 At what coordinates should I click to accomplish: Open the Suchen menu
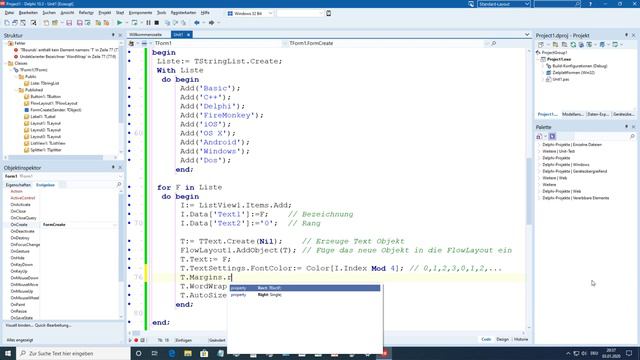tap(49, 13)
